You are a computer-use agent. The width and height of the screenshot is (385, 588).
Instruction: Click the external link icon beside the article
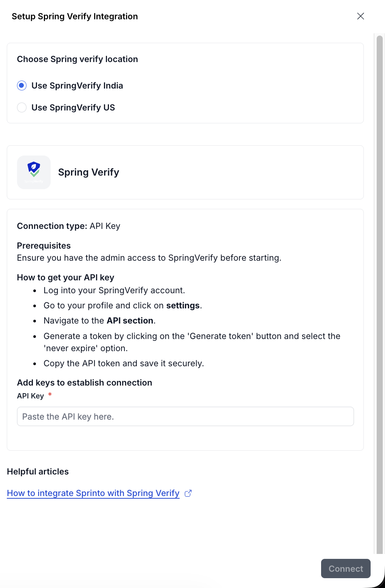pyautogui.click(x=188, y=493)
